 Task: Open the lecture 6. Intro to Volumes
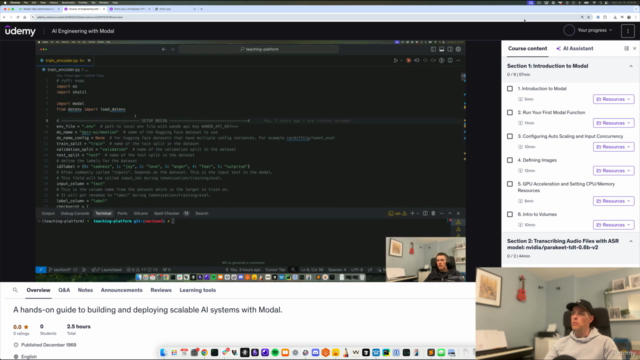click(x=537, y=214)
